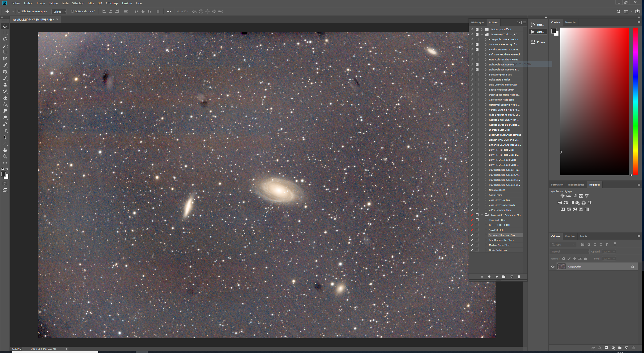Select the Horizontal Type tool

(x=5, y=131)
